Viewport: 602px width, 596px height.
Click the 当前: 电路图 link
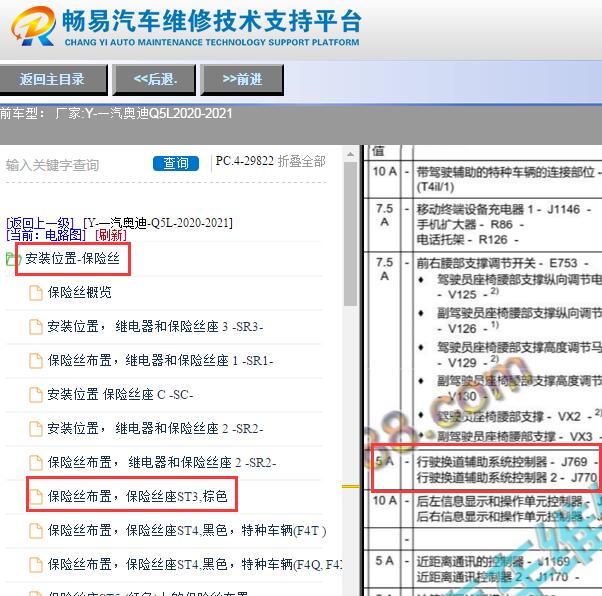46,235
